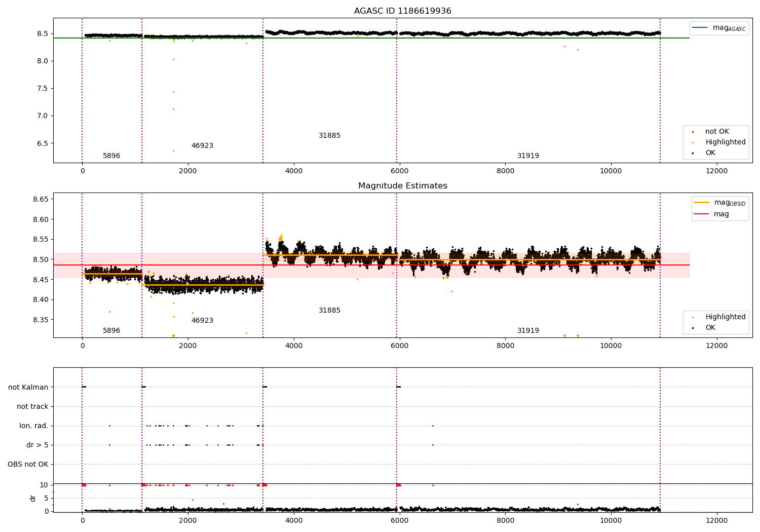Click the dr axis tick label 5

[46, 499]
